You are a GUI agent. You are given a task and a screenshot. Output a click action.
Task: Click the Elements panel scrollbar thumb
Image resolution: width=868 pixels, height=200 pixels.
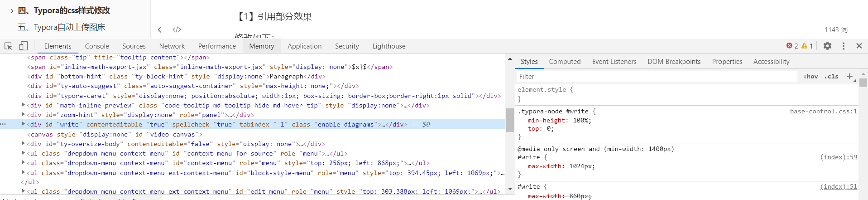click(510, 120)
